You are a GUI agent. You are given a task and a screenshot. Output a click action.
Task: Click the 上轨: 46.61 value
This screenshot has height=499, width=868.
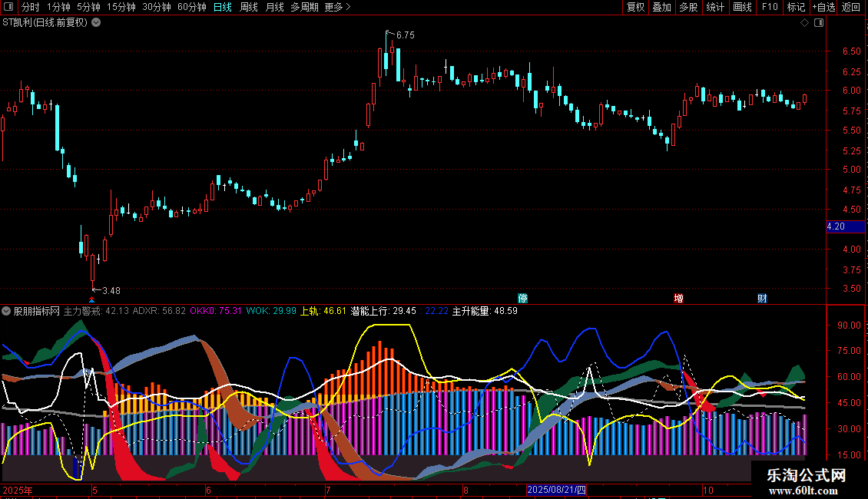pos(323,311)
